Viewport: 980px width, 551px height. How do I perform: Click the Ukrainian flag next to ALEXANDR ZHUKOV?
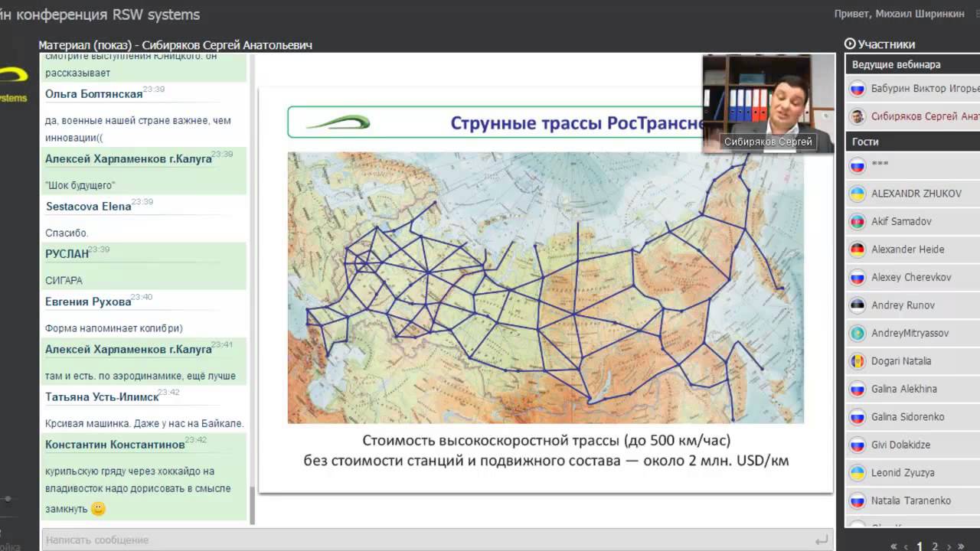coord(857,194)
